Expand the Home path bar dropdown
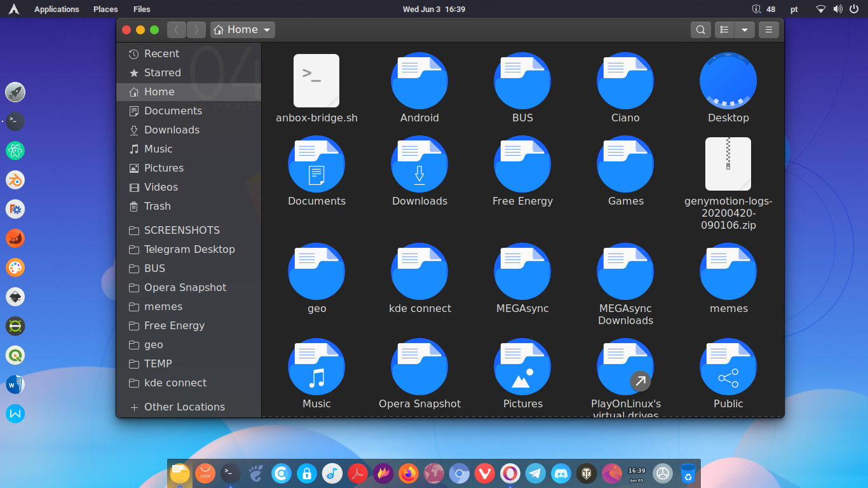Screen dimensions: 868x488 268,30
